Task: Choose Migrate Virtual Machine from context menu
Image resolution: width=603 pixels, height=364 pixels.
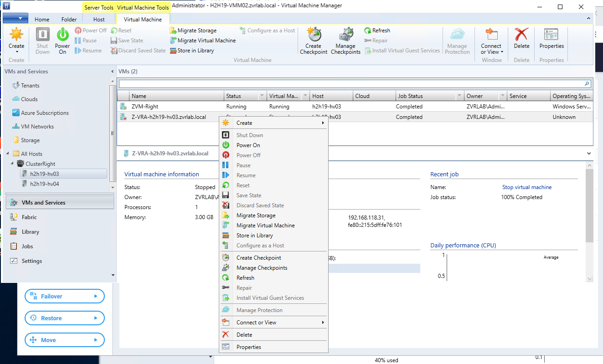Action: 273,226
